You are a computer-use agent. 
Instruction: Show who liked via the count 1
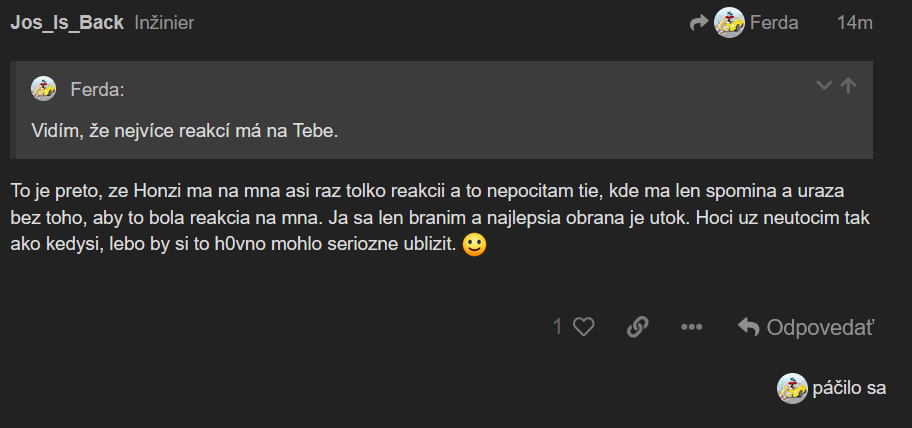coord(557,326)
